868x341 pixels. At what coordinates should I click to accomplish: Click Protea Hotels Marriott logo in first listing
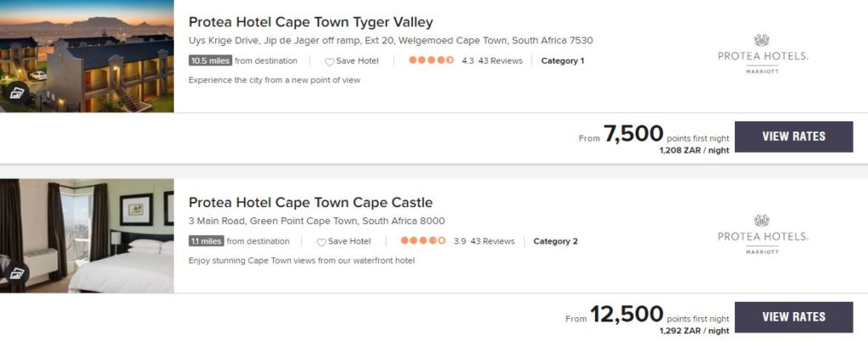[x=762, y=55]
